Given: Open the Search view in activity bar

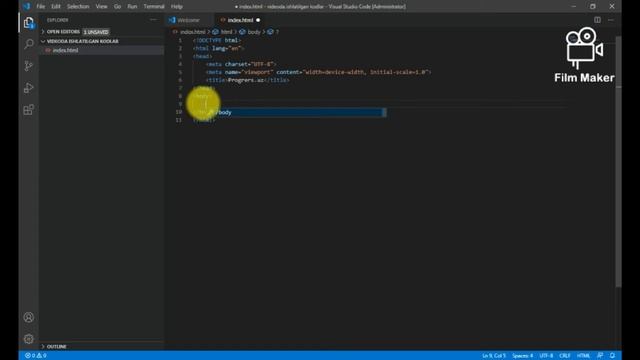Looking at the screenshot, I should [29, 44].
